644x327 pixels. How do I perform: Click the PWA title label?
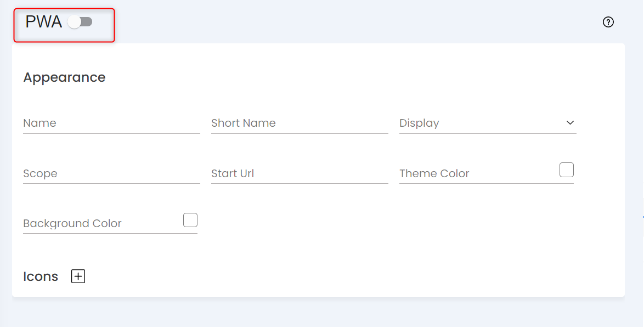(43, 22)
